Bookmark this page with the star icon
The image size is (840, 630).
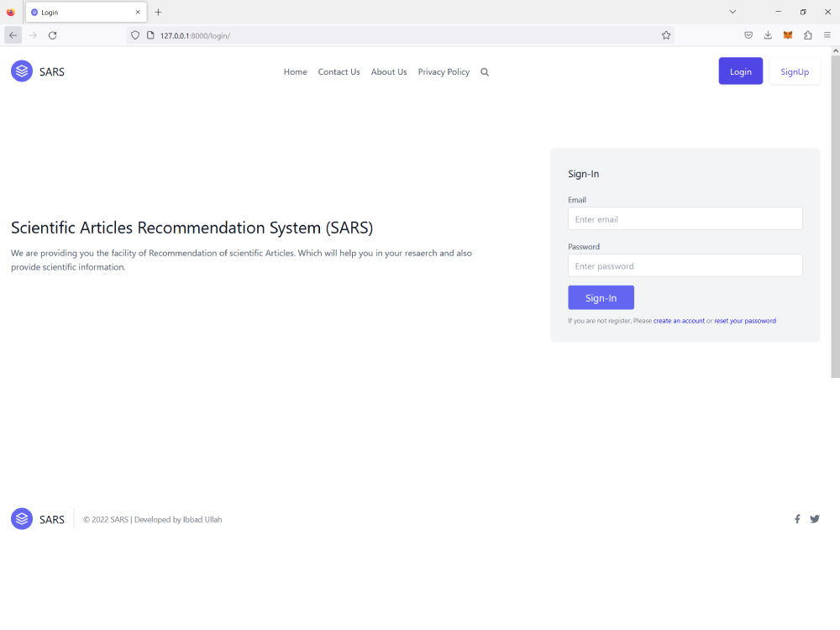coord(666,35)
